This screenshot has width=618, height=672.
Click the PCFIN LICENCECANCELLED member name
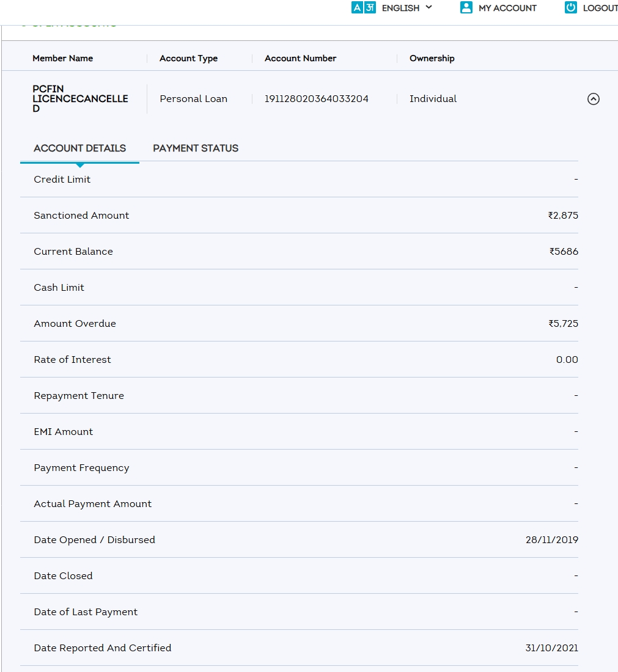pyautogui.click(x=80, y=99)
